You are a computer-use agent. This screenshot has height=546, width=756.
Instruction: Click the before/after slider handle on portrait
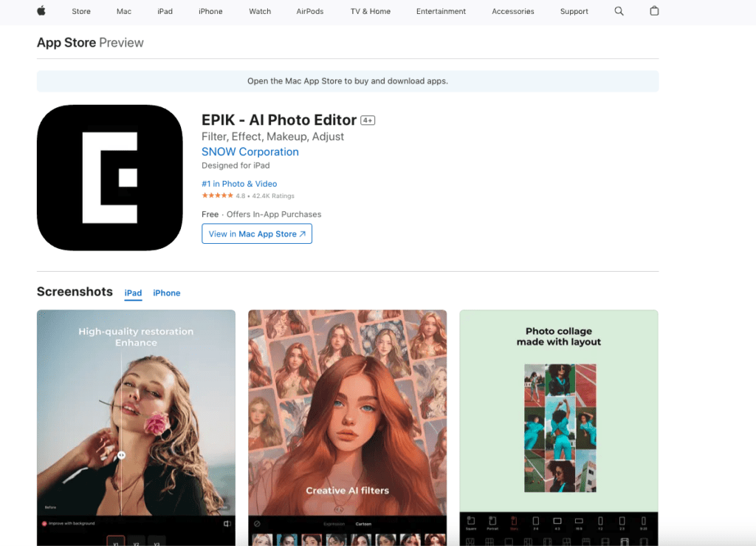pyautogui.click(x=122, y=455)
